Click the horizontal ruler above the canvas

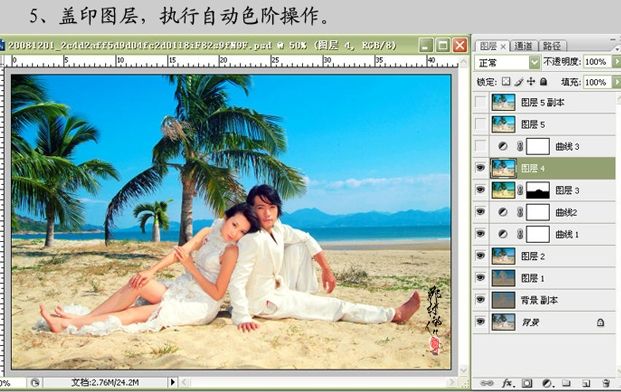click(232, 61)
